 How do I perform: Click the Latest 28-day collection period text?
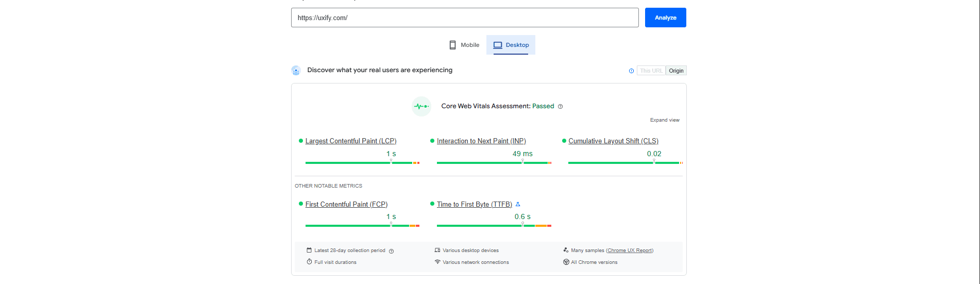click(350, 250)
